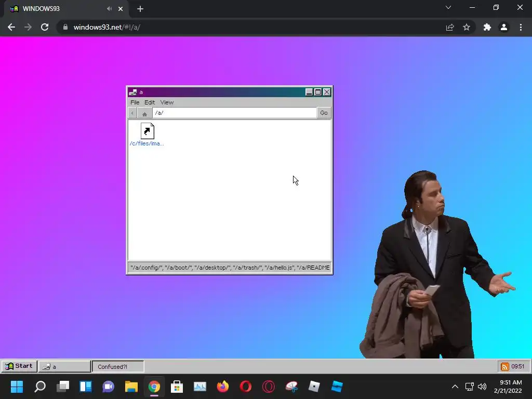Select the 'Confused?!' taskbar button
This screenshot has height=399, width=532.
pos(118,366)
